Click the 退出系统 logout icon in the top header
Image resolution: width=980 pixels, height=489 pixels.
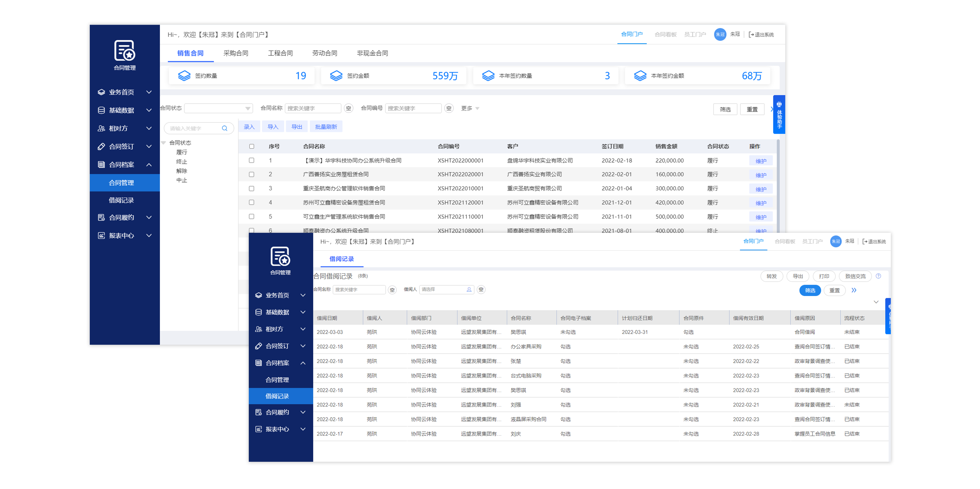[751, 34]
